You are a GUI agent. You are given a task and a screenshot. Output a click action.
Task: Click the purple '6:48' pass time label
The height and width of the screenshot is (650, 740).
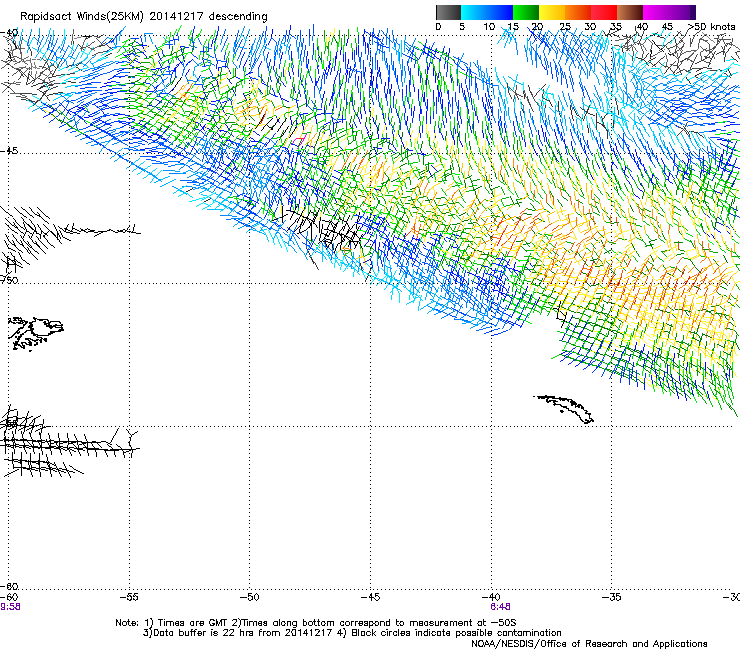click(x=500, y=607)
